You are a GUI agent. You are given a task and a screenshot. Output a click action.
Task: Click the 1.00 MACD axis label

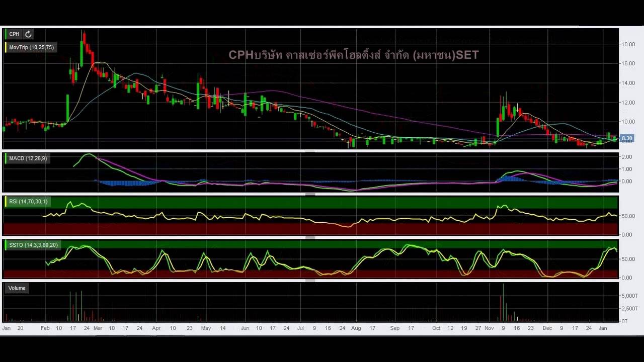[627, 169]
